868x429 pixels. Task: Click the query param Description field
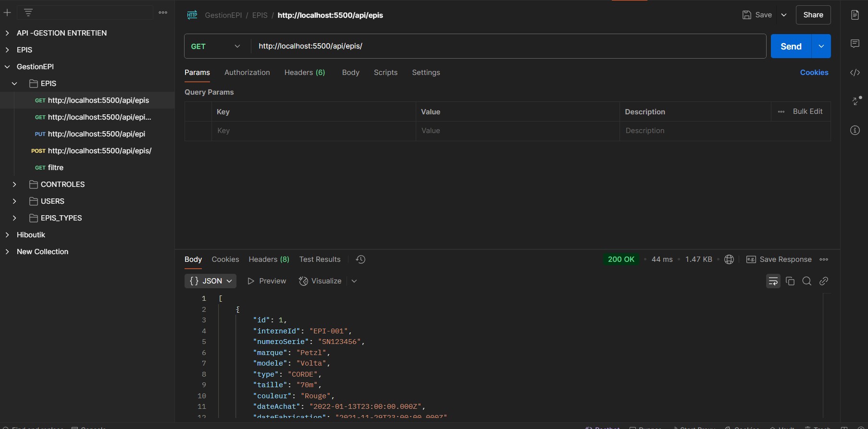click(x=725, y=131)
